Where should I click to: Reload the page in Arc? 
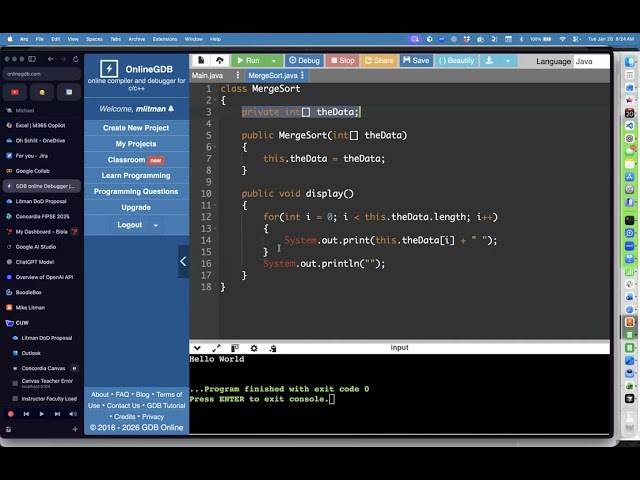(76, 59)
